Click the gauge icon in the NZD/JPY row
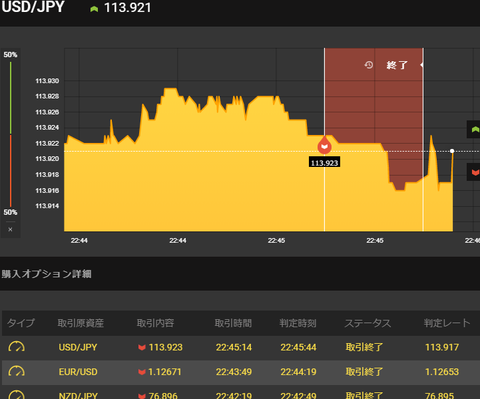 [16, 395]
